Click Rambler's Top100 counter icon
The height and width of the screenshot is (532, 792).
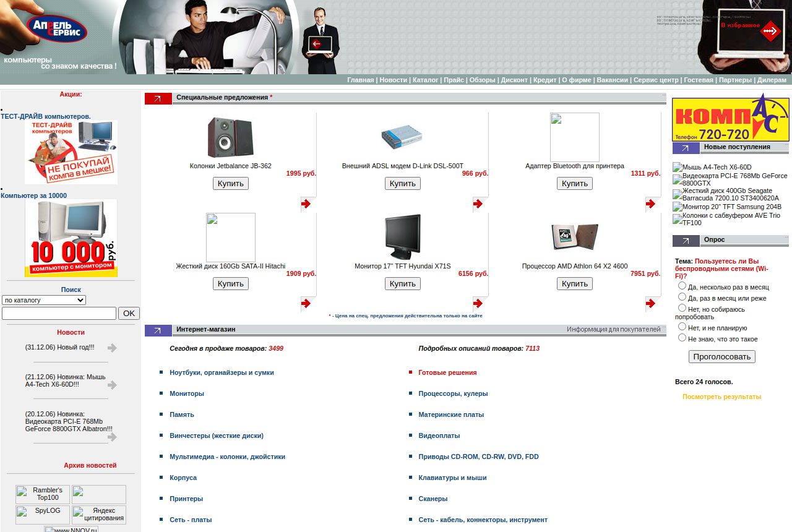tap(43, 494)
